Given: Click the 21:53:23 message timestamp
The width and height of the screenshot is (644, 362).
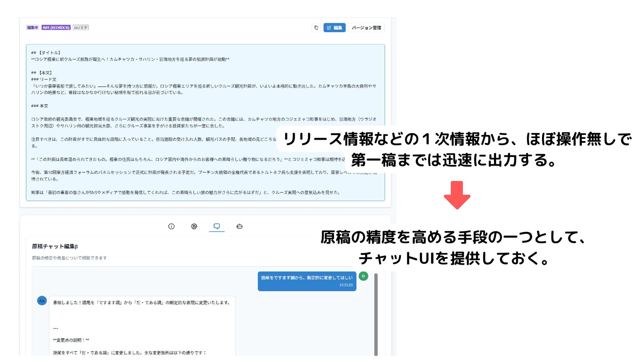Looking at the screenshot, I should pos(346,285).
